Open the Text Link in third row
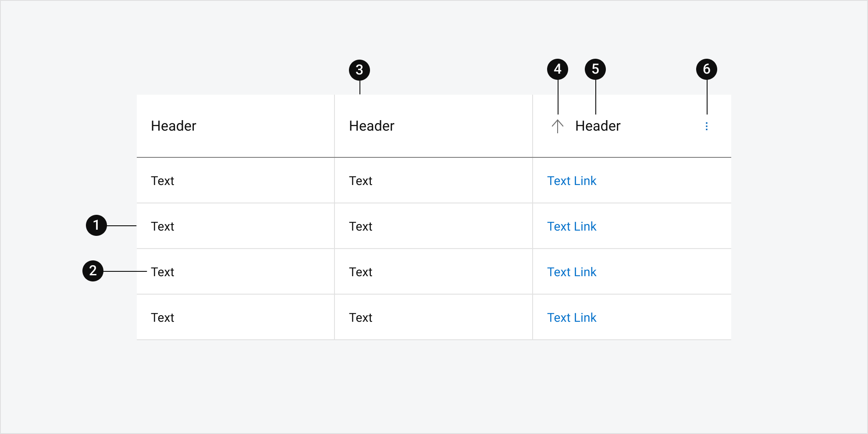Image resolution: width=868 pixels, height=434 pixels. (x=572, y=272)
